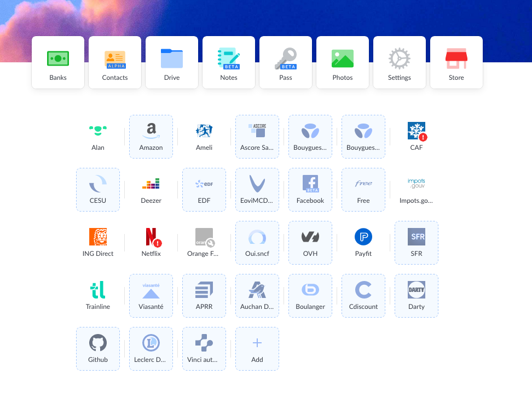This screenshot has width=532, height=398.
Task: Open the Alan connector
Action: [x=98, y=137]
